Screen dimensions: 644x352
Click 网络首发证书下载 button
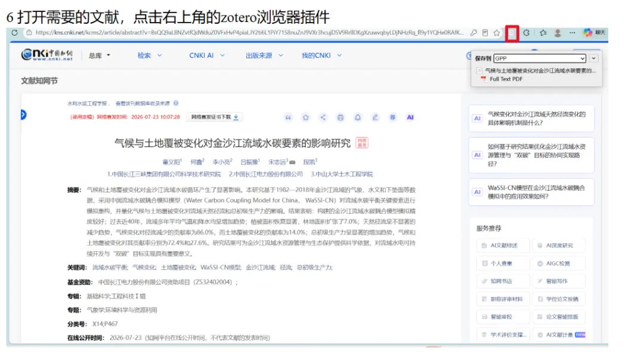pyautogui.click(x=215, y=117)
